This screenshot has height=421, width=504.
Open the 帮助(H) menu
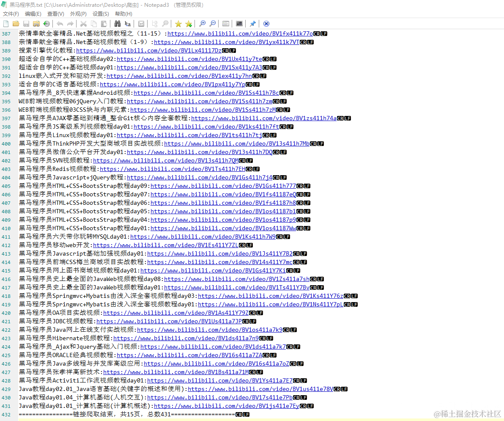pyautogui.click(x=123, y=14)
